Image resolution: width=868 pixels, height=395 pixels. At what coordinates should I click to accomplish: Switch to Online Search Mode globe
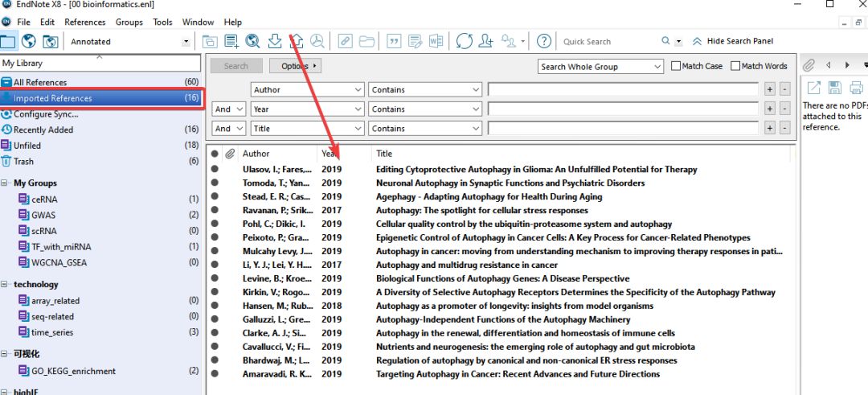pos(28,41)
